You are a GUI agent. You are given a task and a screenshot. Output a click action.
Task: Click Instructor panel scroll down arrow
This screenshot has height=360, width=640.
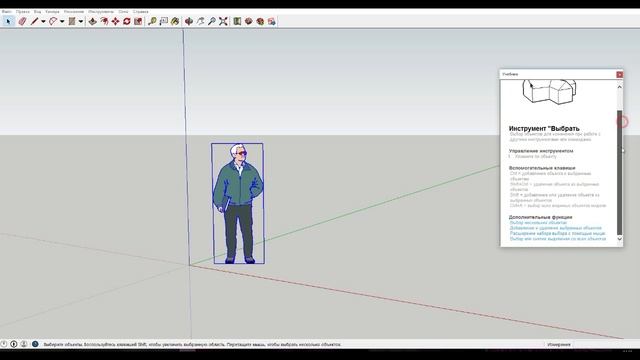coord(619,239)
